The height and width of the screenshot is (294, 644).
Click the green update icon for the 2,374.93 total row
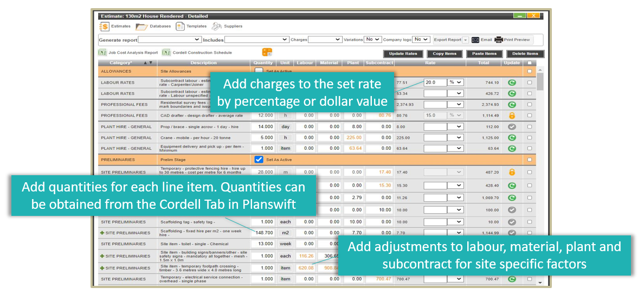[x=511, y=105]
